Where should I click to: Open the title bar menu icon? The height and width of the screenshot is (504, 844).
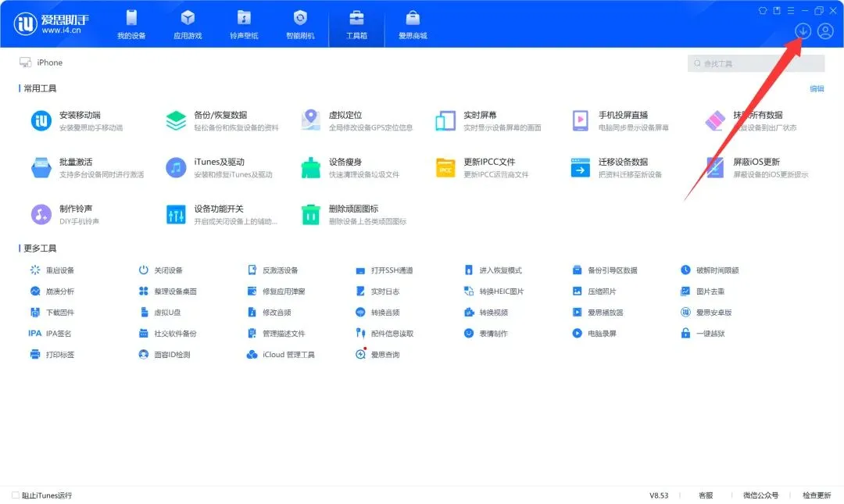791,10
